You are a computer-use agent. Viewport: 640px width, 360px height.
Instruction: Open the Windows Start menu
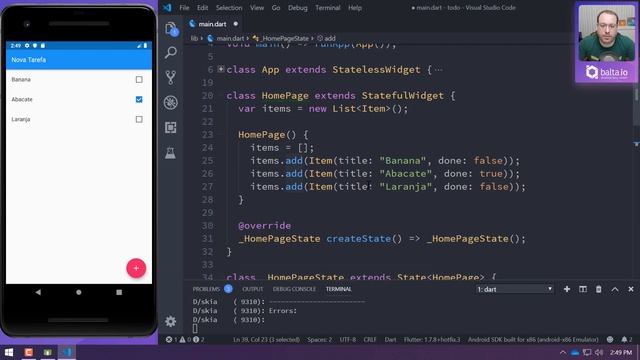click(x=9, y=352)
